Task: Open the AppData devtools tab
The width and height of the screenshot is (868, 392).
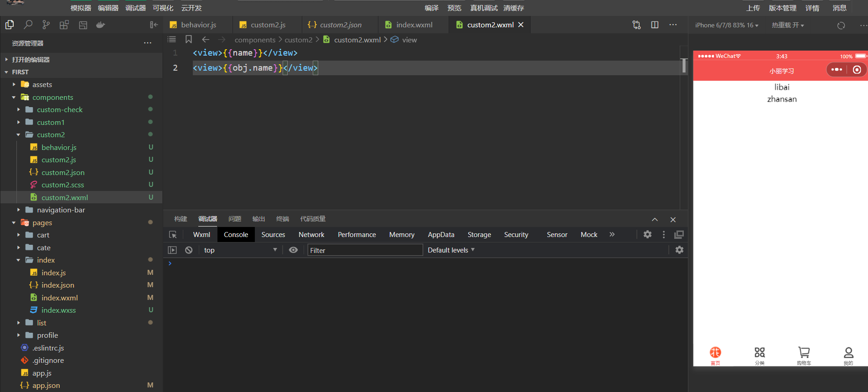Action: [441, 234]
